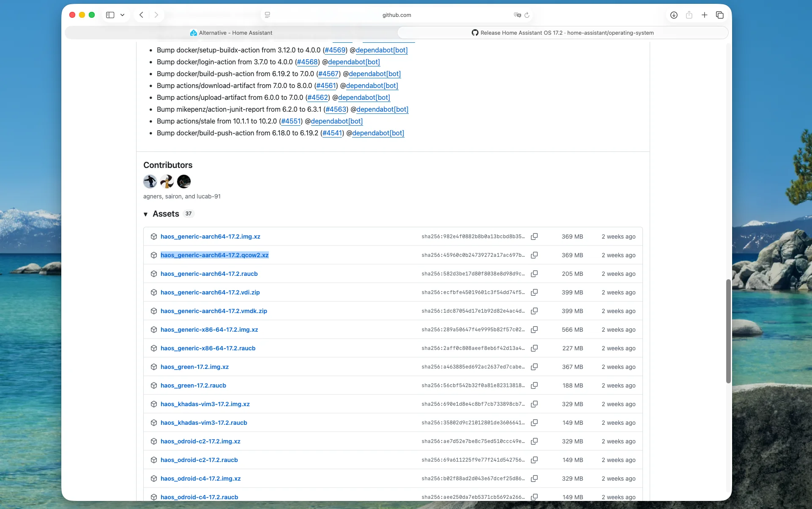Image resolution: width=812 pixels, height=509 pixels.
Task: Open Safari Downloads
Action: 673,15
